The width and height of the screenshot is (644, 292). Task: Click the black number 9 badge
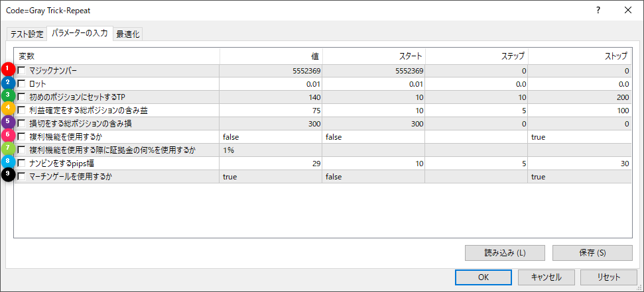coord(8,175)
